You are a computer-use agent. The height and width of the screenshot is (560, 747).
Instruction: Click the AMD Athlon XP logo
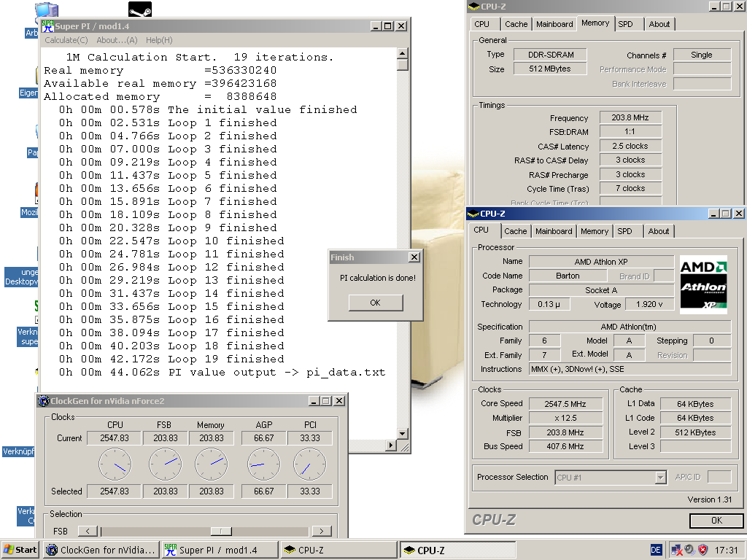[703, 285]
